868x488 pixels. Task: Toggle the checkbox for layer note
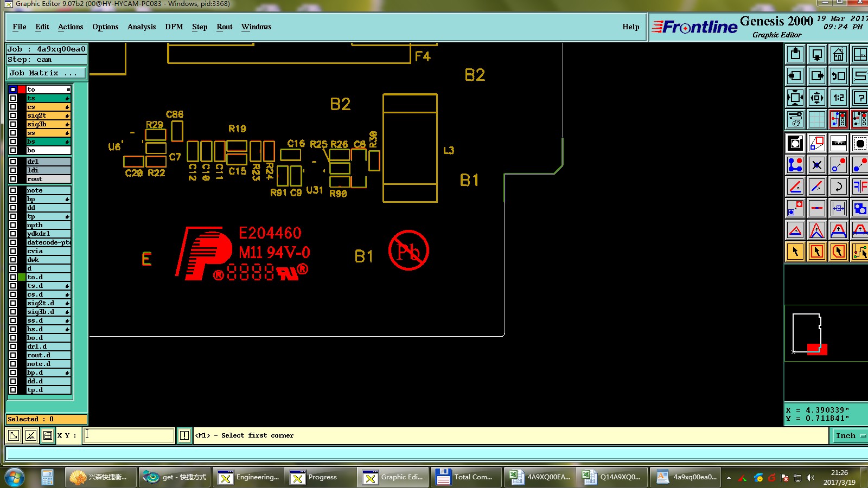coord(13,190)
